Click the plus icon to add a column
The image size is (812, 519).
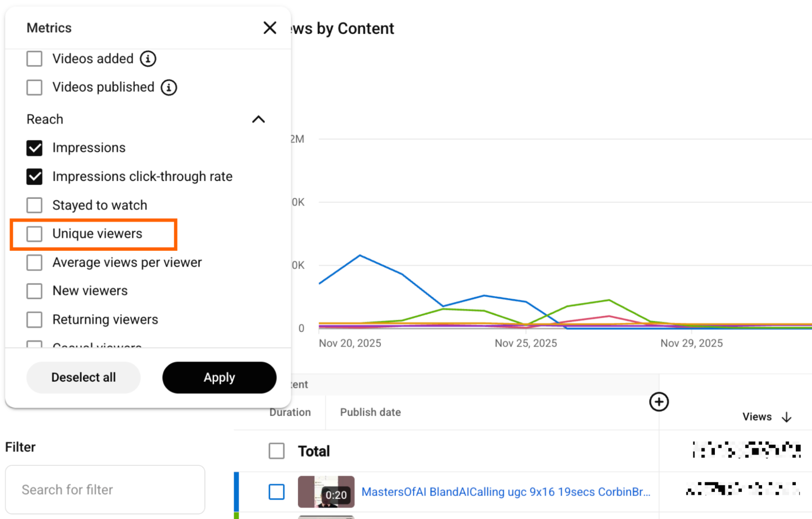tap(659, 402)
